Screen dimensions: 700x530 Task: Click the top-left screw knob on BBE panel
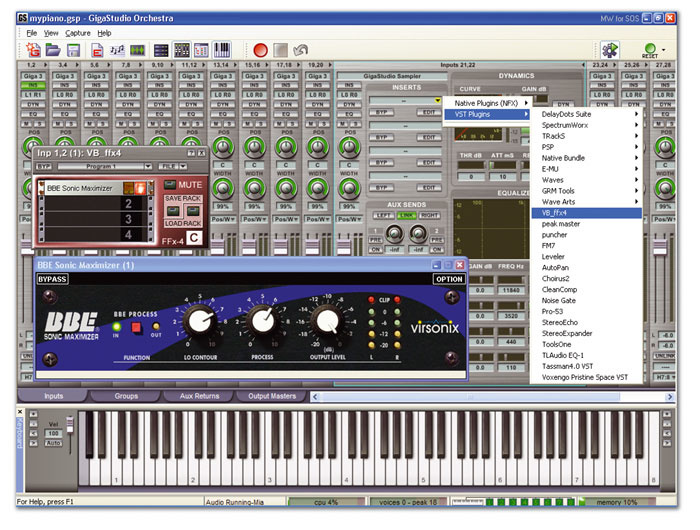point(49,296)
